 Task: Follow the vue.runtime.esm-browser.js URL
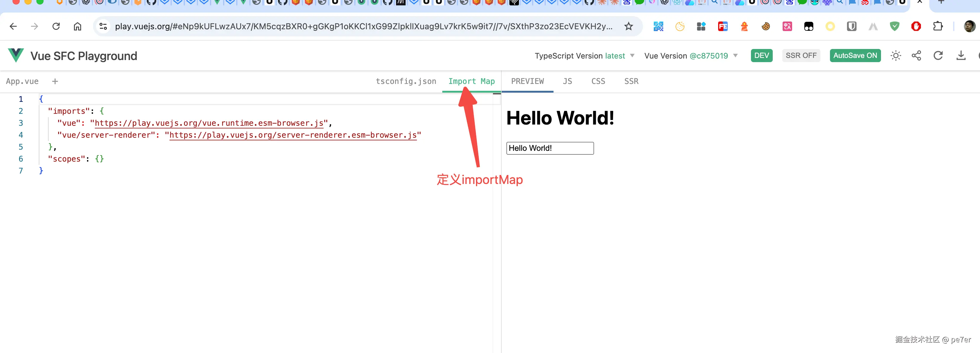click(x=209, y=123)
